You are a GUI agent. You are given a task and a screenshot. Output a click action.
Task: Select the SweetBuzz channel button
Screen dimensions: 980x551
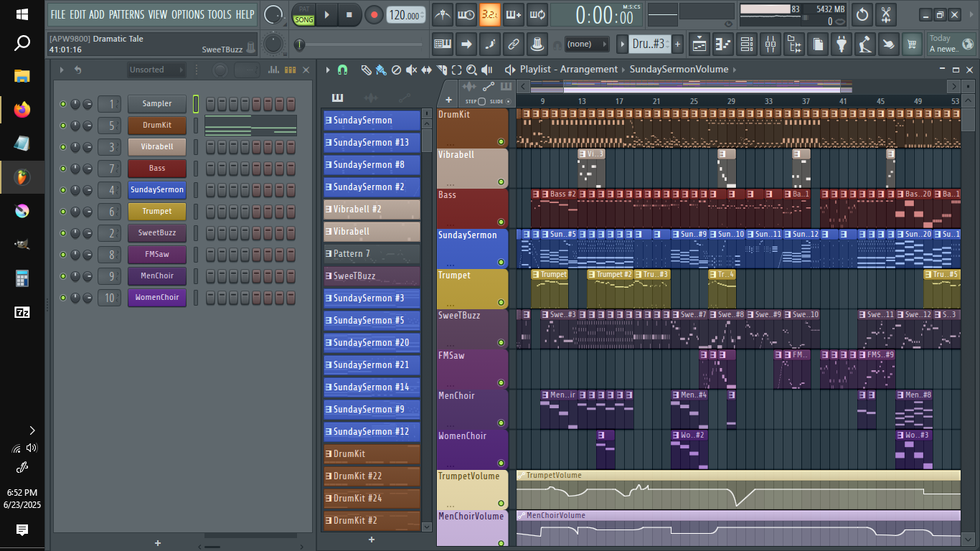click(157, 233)
